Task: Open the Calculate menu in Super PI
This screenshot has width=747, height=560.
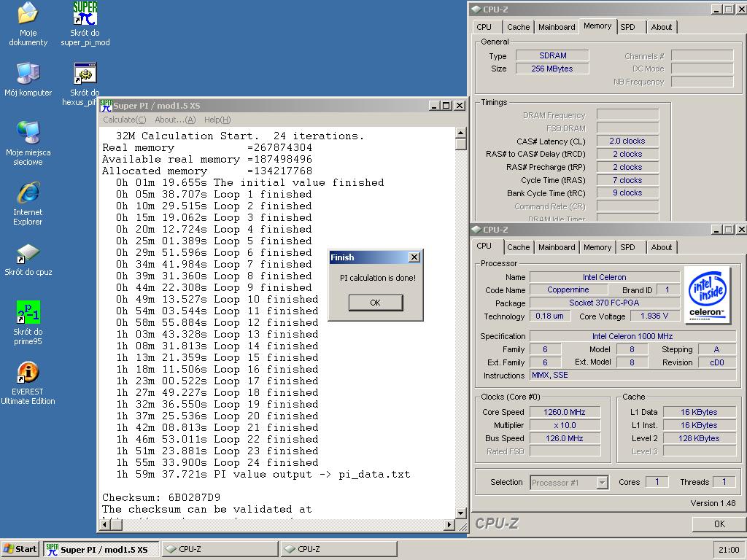Action: 124,120
